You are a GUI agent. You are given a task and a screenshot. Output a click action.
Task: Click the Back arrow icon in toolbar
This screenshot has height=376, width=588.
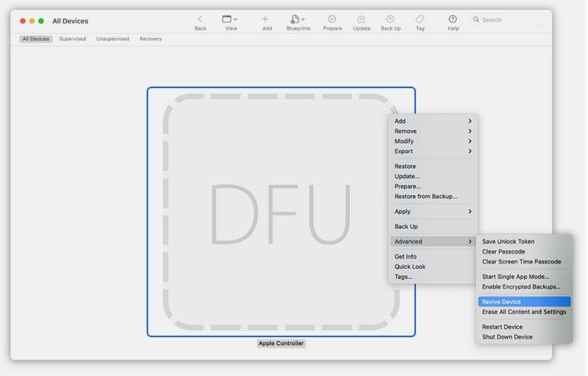[x=200, y=19]
